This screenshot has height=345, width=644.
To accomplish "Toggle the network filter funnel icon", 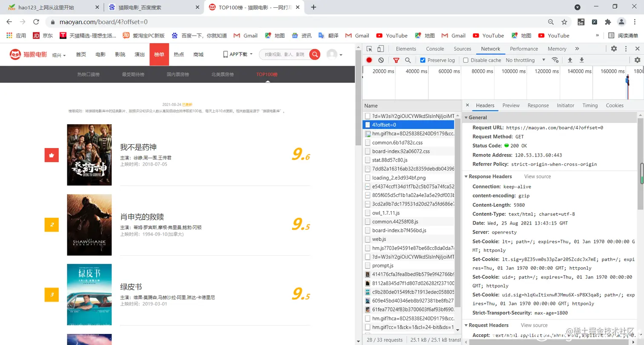I will (396, 60).
